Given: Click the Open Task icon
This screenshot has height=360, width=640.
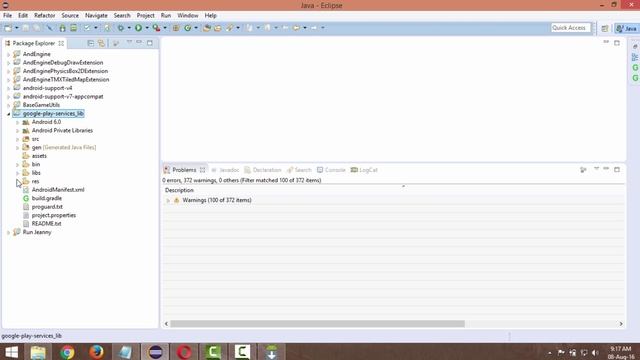Looking at the screenshot, I should tap(218, 28).
